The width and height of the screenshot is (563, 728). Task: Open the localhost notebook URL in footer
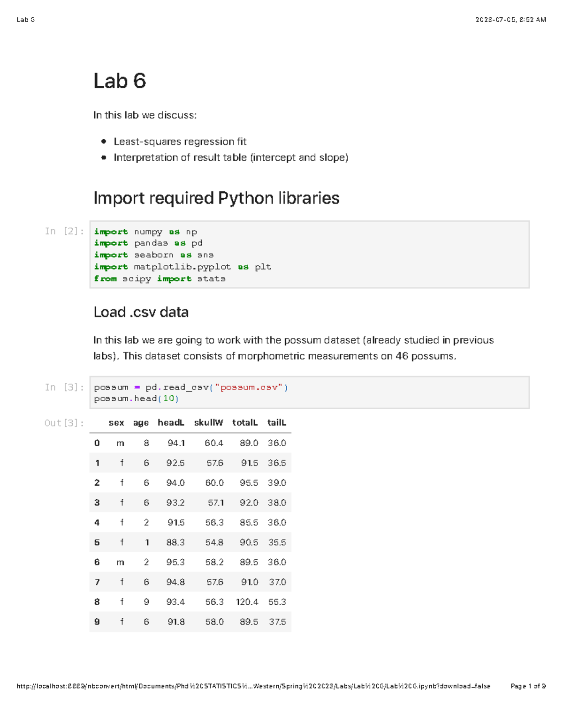(x=253, y=686)
